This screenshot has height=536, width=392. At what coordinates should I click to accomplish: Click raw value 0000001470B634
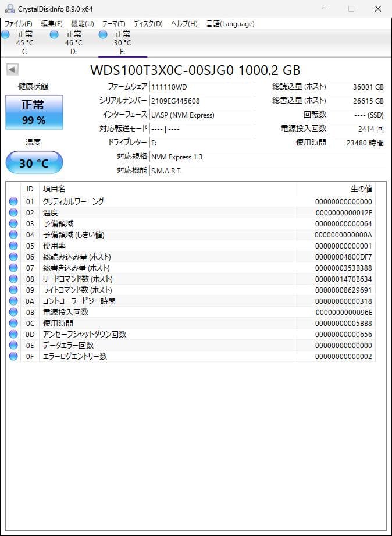(x=344, y=279)
